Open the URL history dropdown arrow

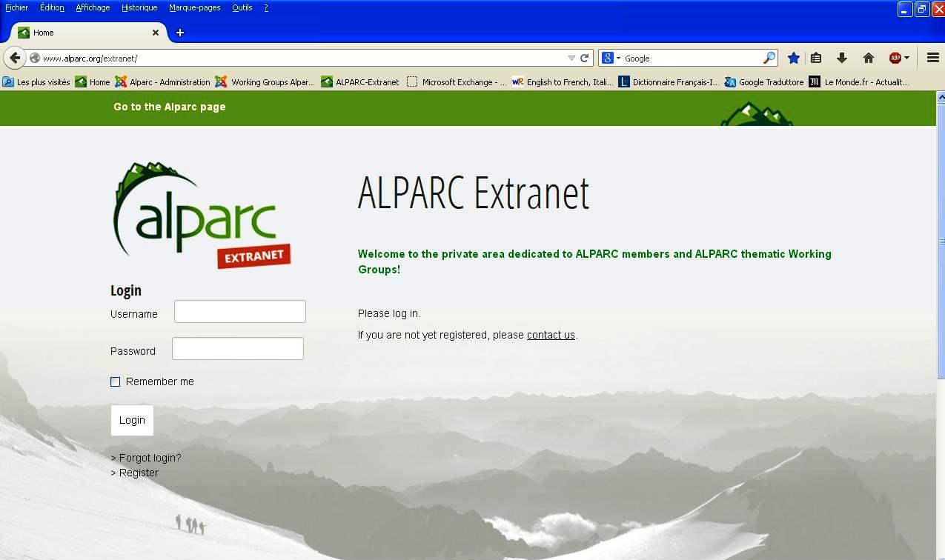pos(571,58)
